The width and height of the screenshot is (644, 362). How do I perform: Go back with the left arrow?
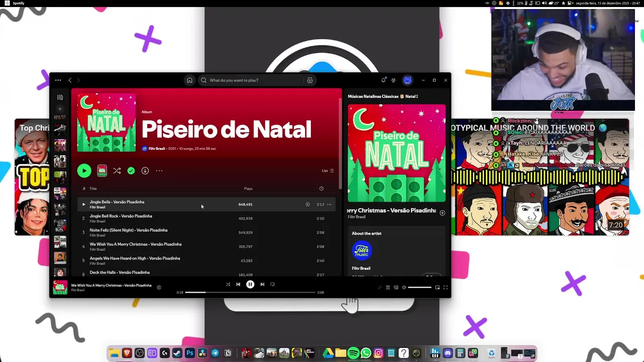click(70, 80)
